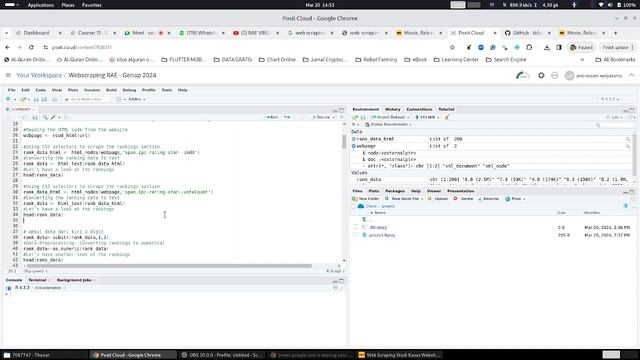Click the go to parent directory arrow
The height and width of the screenshot is (360, 640).
[x=364, y=220]
